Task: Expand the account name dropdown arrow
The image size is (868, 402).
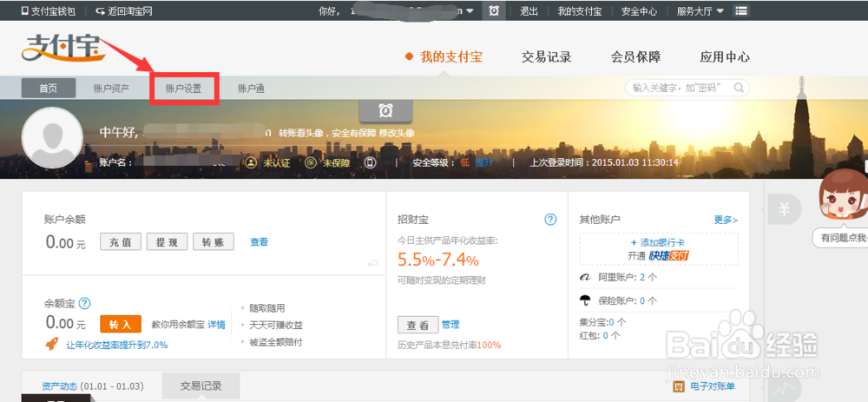Action: point(470,11)
